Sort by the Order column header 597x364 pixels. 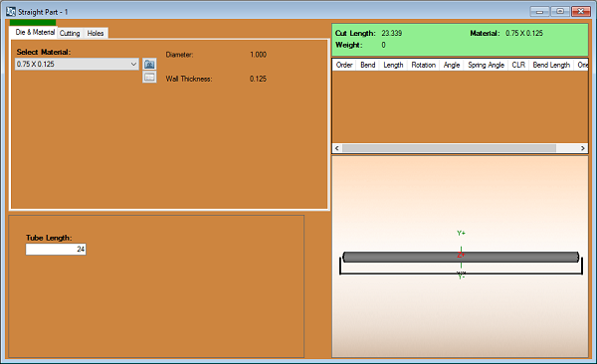(x=344, y=65)
